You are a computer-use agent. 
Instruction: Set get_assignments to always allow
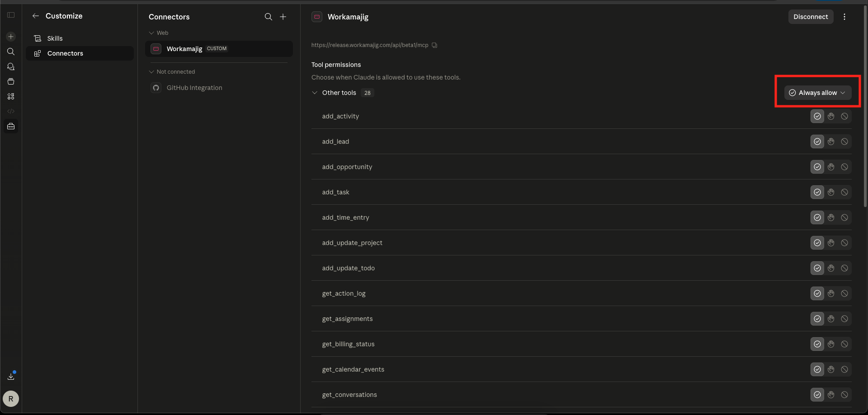pyautogui.click(x=817, y=319)
